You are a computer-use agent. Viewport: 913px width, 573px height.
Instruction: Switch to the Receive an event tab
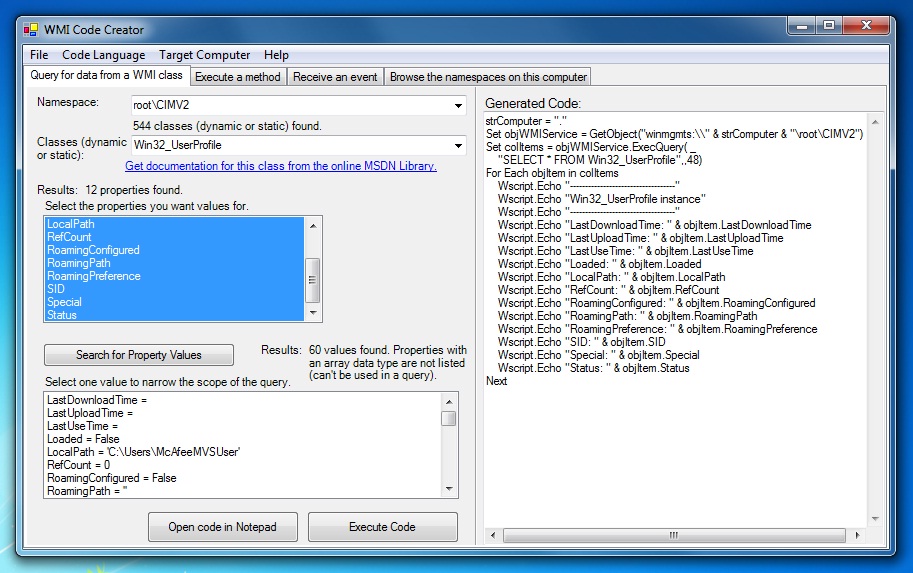(x=335, y=76)
